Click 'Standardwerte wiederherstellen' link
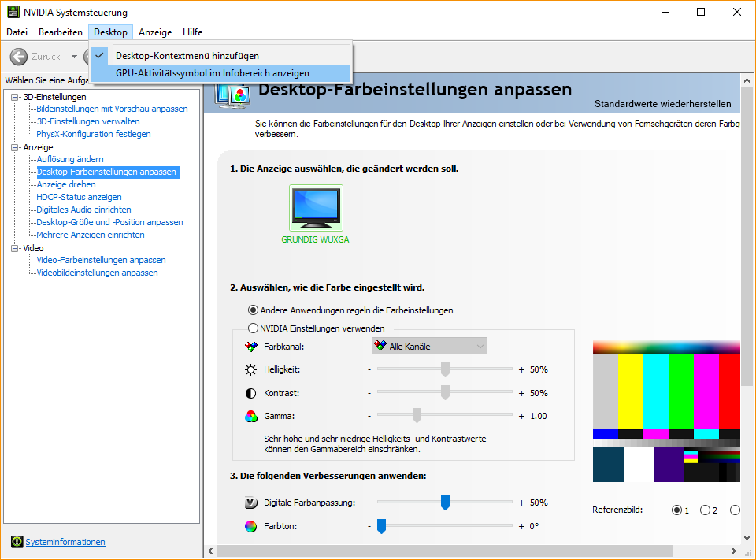756x560 pixels. click(x=662, y=104)
